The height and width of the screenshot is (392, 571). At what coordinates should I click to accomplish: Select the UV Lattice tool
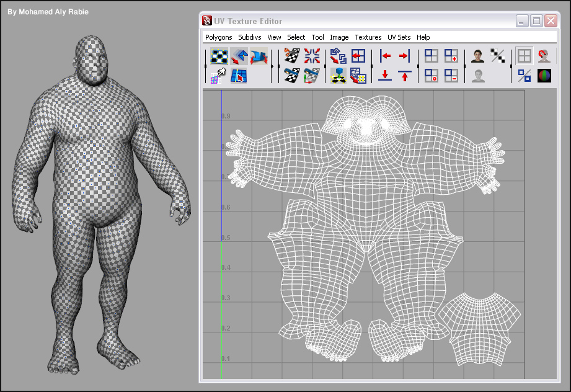pyautogui.click(x=219, y=56)
